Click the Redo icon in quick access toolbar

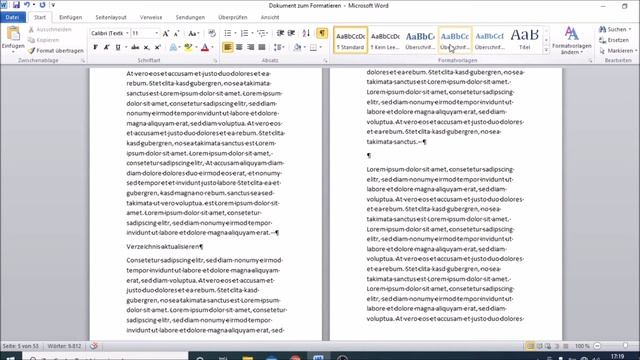click(42, 5)
